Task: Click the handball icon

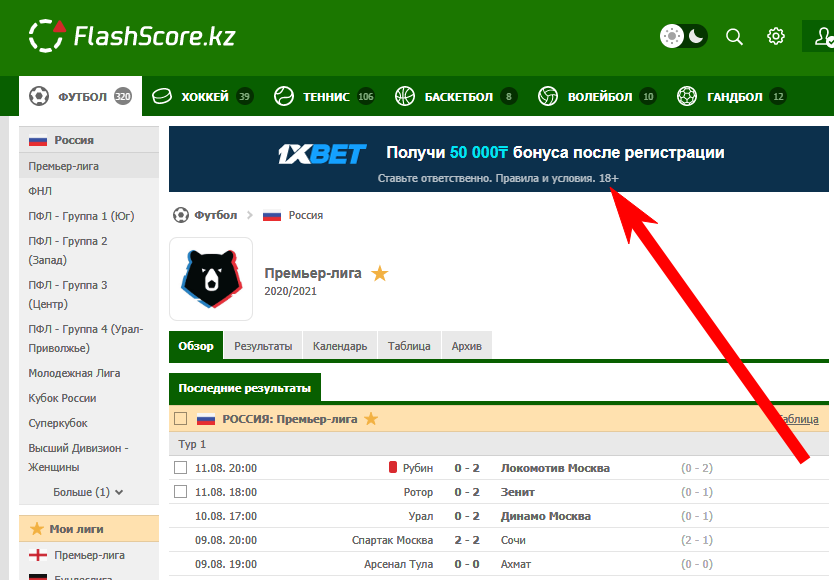Action: pyautogui.click(x=687, y=96)
